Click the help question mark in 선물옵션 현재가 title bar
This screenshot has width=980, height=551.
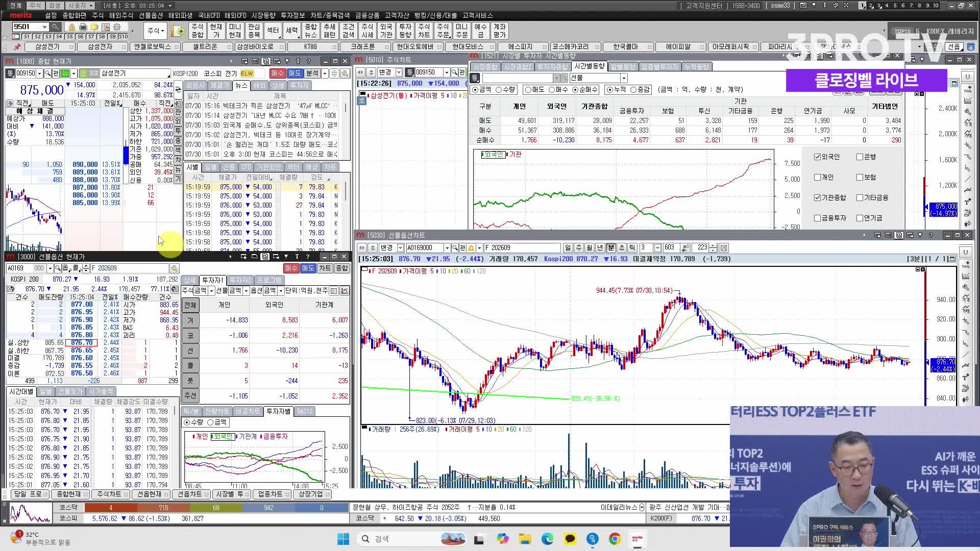click(x=307, y=257)
